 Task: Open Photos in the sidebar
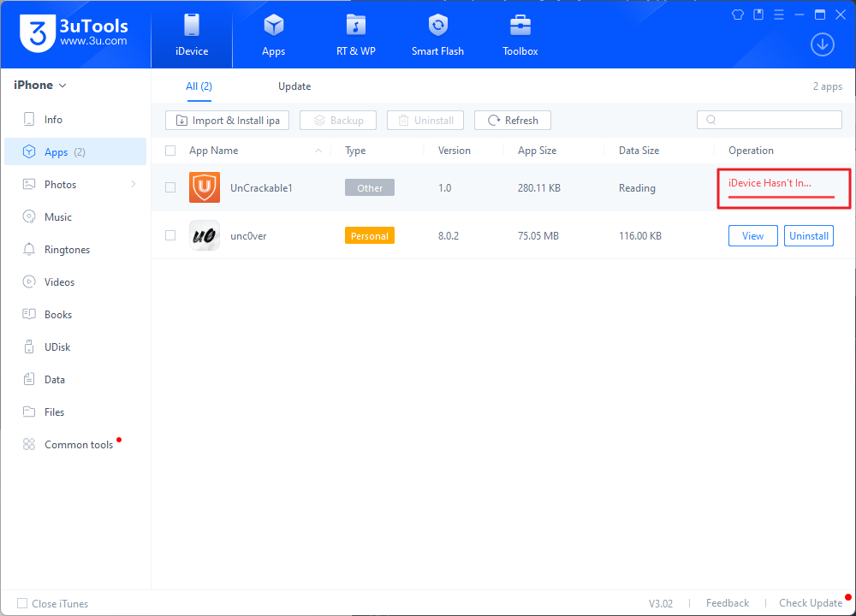tap(75, 185)
